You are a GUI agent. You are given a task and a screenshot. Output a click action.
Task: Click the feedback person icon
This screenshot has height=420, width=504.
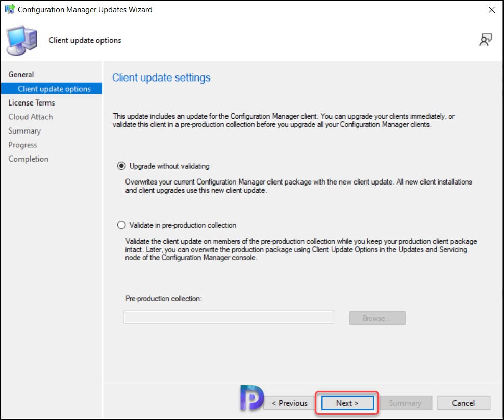click(485, 40)
